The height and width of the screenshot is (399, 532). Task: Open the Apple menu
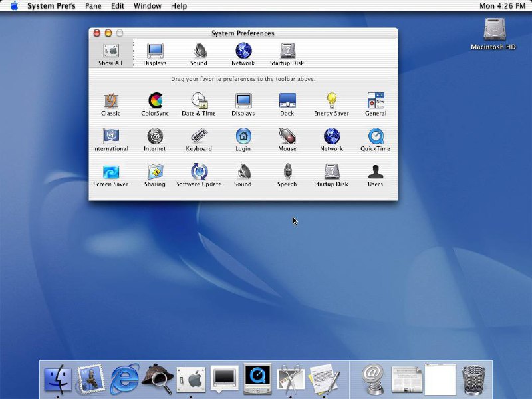[14, 6]
